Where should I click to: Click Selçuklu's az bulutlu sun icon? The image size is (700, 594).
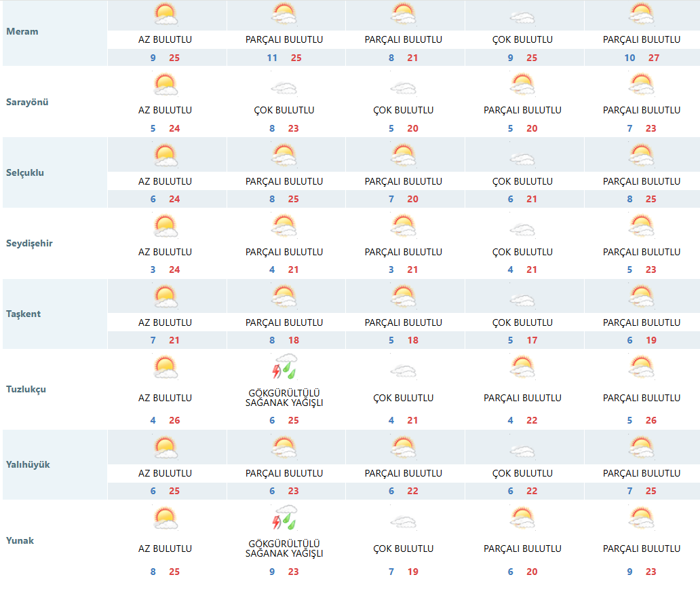166,155
